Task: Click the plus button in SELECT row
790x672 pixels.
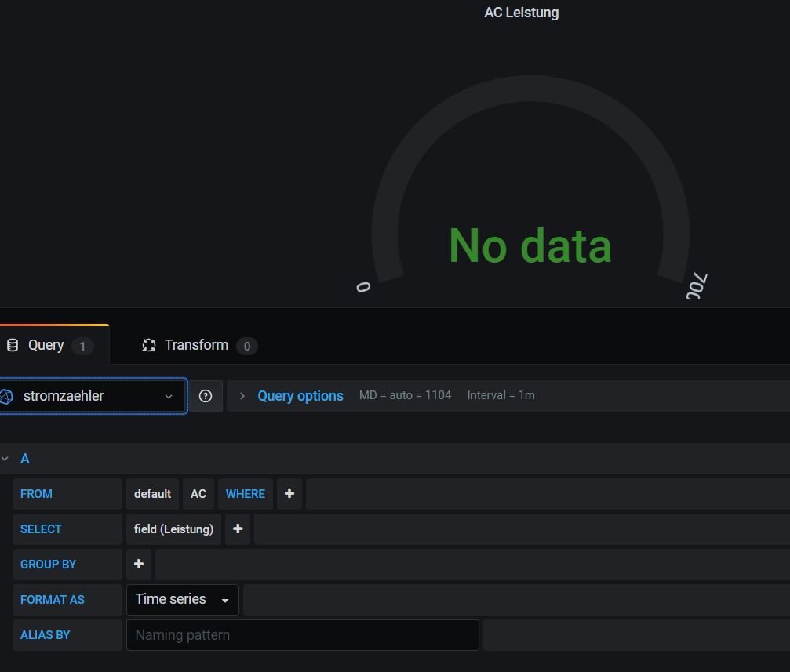Action: [238, 529]
